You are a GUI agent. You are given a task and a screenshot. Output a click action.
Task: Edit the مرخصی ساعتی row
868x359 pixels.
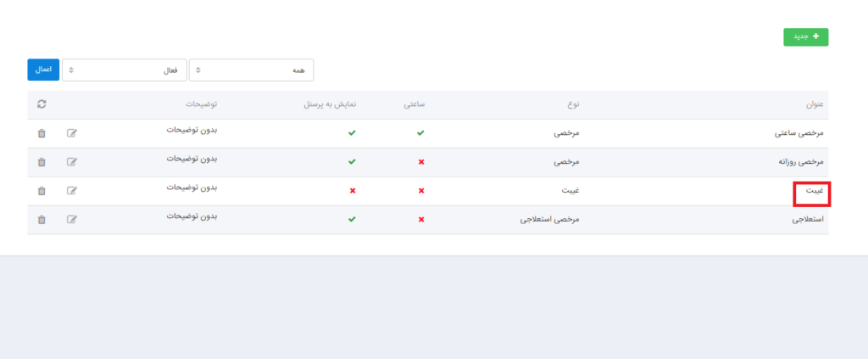(x=72, y=133)
